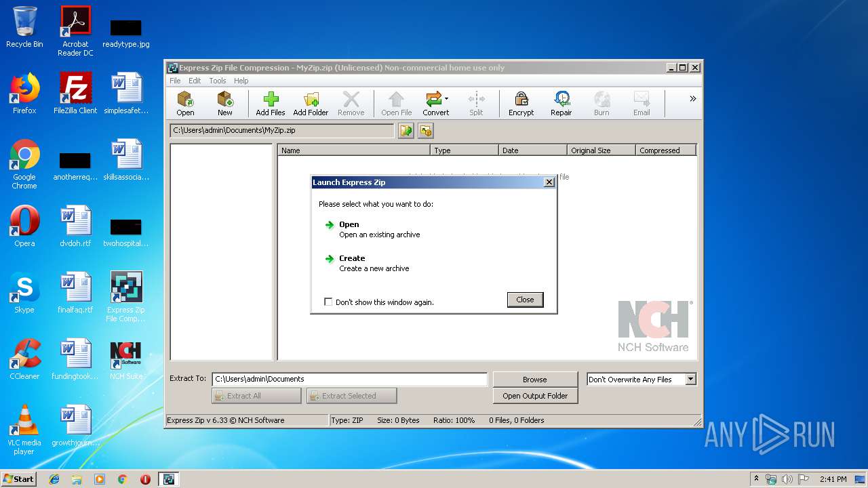Select the Remove toolbar icon
This screenshot has width=868, height=488.
[x=351, y=104]
